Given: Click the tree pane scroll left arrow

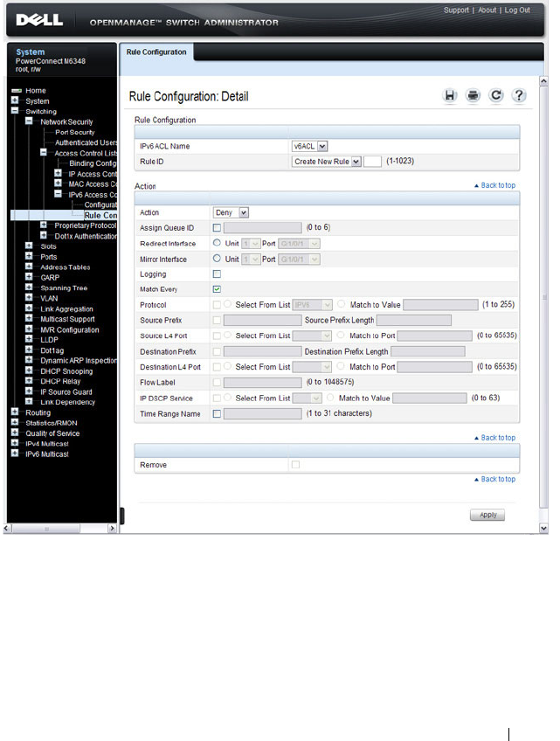Looking at the screenshot, I should click(7, 529).
